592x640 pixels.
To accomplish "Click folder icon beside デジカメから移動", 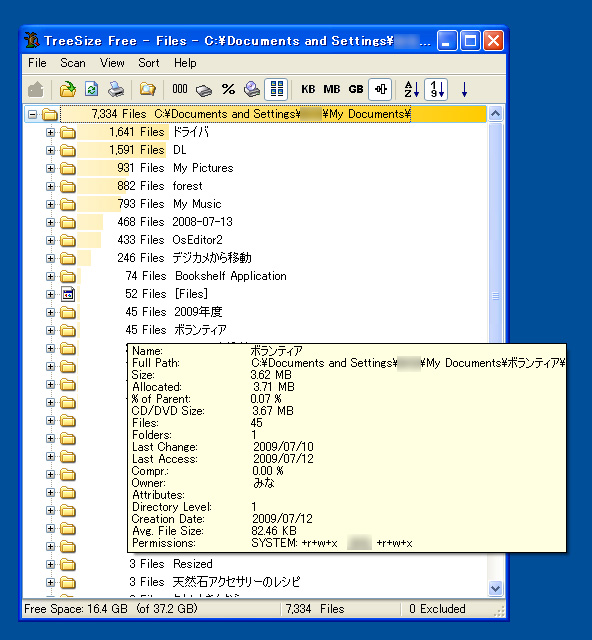I will [68, 258].
